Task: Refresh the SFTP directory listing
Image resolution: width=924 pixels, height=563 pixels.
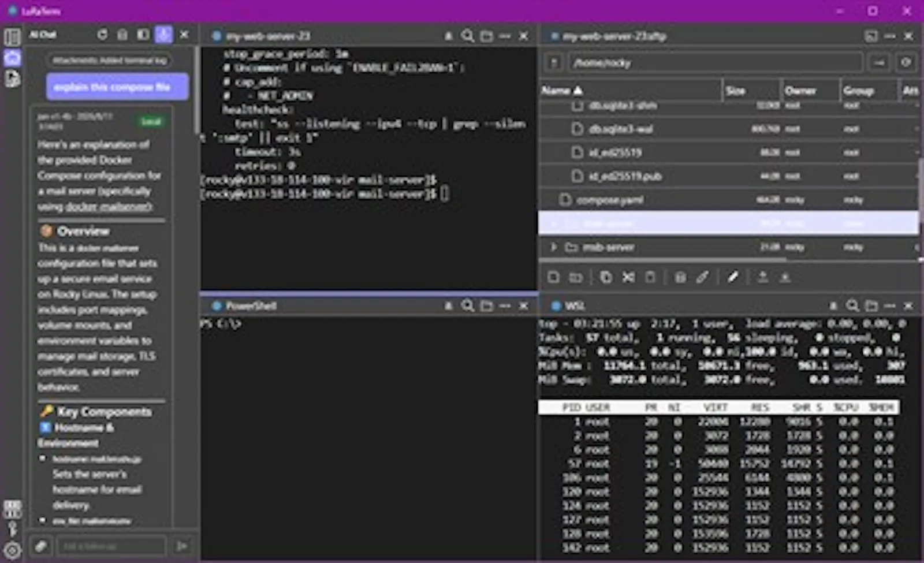Action: click(x=906, y=62)
